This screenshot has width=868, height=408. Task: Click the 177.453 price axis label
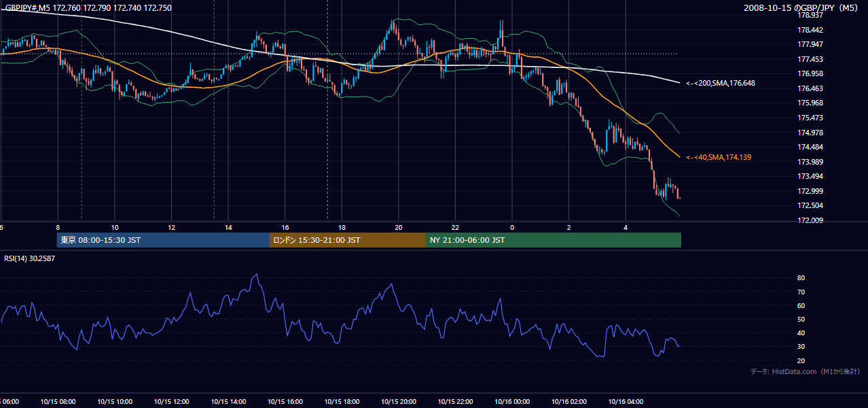pos(810,59)
